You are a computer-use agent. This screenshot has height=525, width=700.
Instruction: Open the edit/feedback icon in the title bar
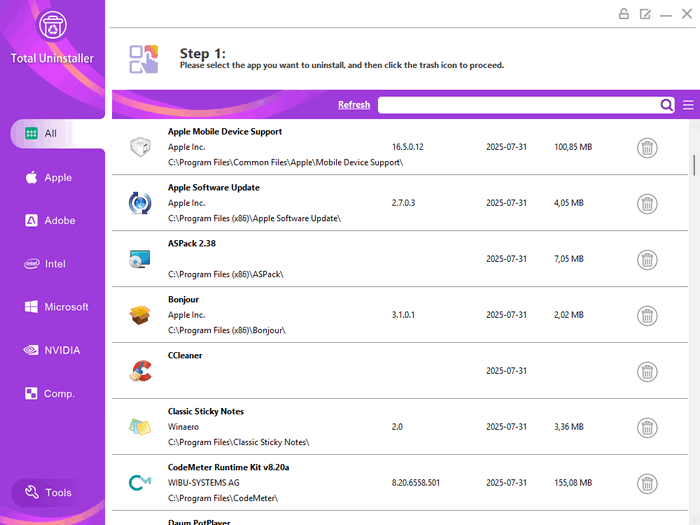(645, 14)
